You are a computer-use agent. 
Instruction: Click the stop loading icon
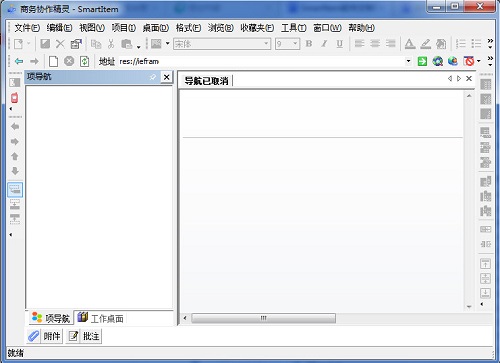[x=69, y=61]
